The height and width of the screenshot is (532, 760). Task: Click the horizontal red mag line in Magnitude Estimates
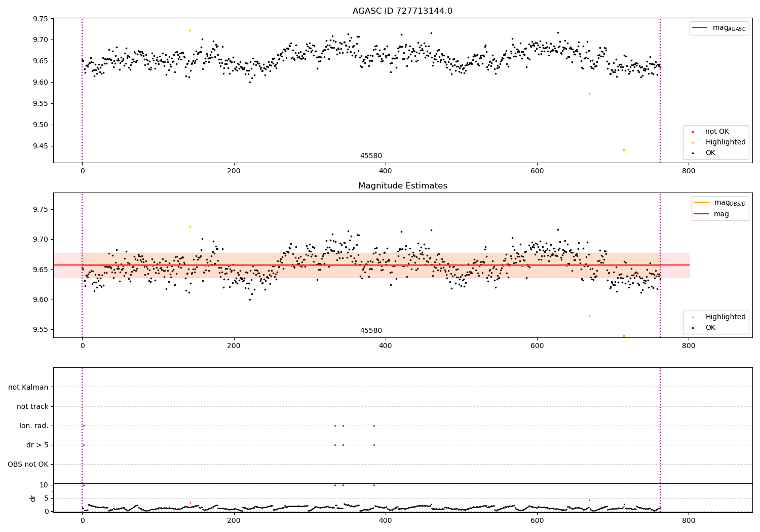pyautogui.click(x=371, y=265)
